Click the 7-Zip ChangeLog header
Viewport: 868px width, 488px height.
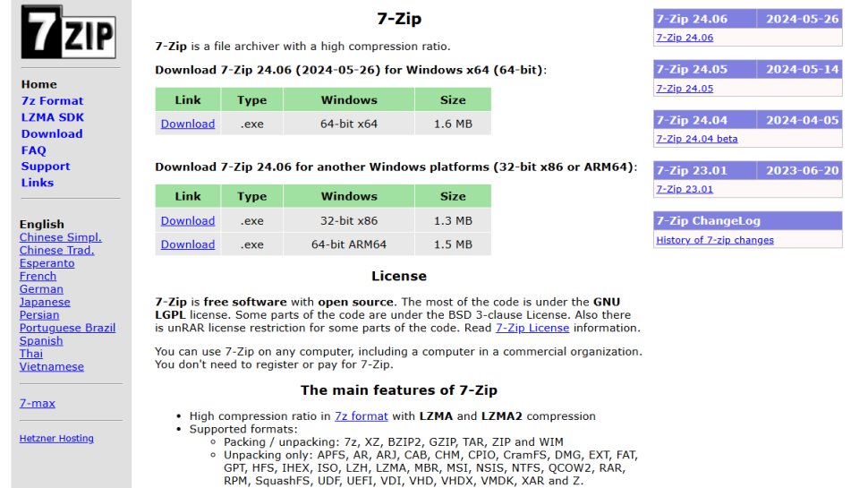[748, 220]
